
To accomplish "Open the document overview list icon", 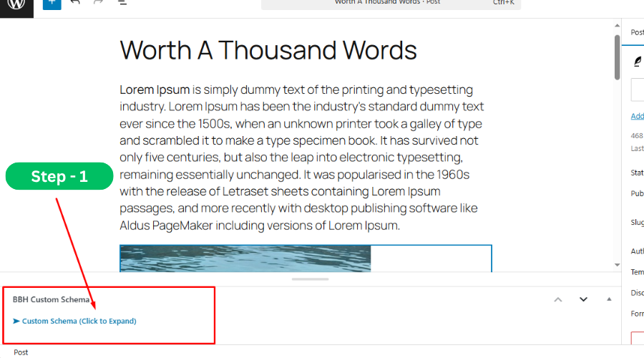I will pyautogui.click(x=122, y=2).
